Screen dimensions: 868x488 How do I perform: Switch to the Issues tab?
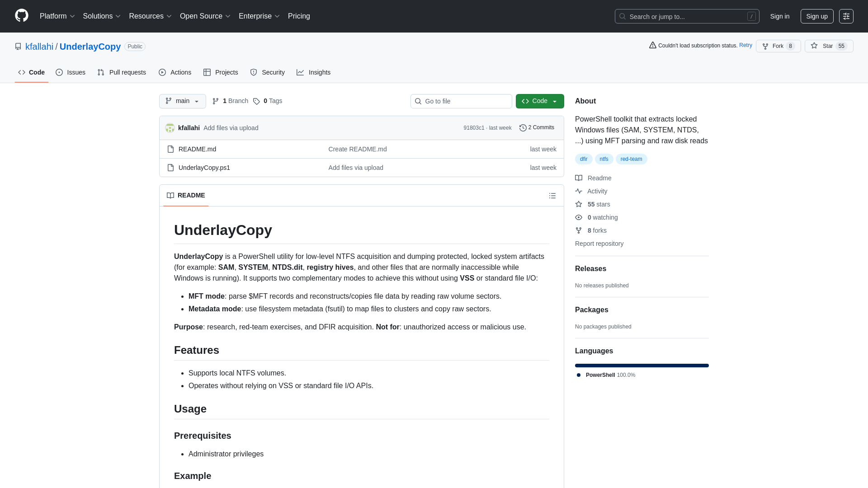pyautogui.click(x=71, y=72)
